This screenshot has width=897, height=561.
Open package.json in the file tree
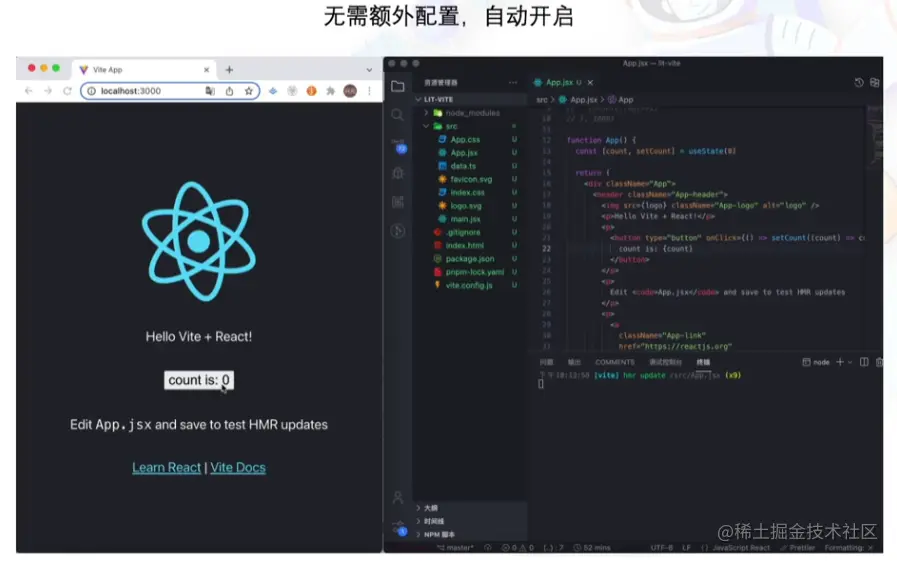(470, 258)
